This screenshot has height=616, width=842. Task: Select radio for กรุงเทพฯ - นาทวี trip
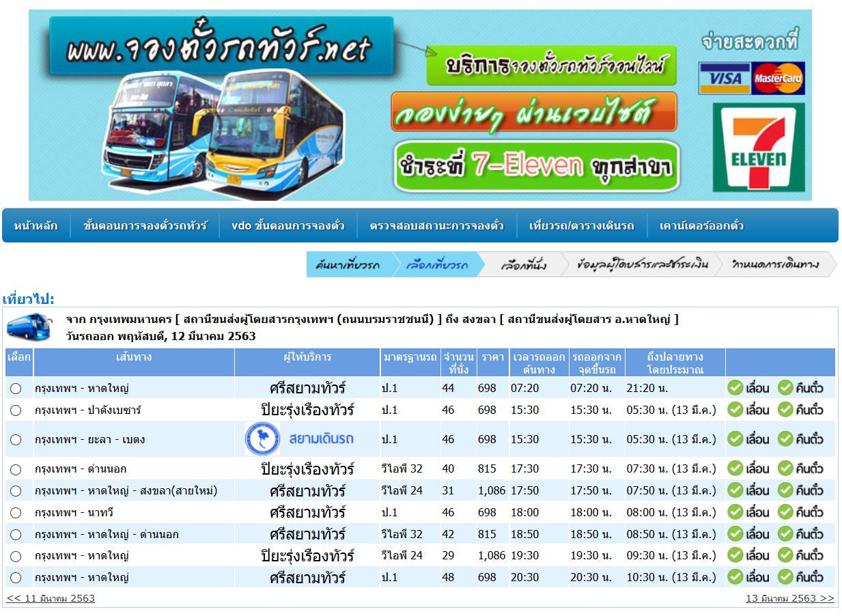click(16, 513)
